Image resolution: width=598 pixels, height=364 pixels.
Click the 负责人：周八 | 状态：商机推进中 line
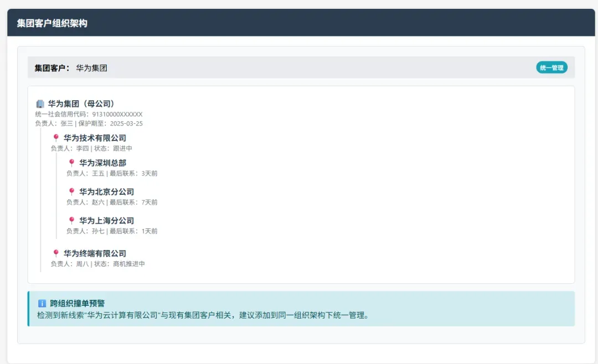97,264
